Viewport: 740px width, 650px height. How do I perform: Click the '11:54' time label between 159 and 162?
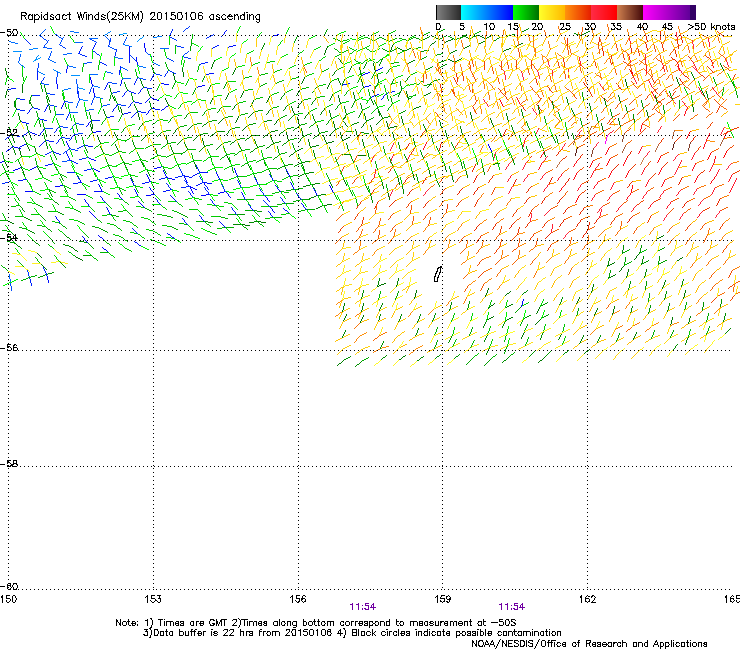coord(512,607)
